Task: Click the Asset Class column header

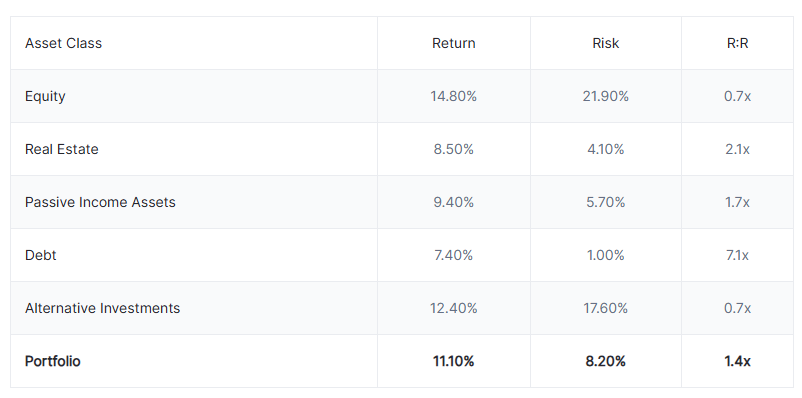Action: (63, 43)
